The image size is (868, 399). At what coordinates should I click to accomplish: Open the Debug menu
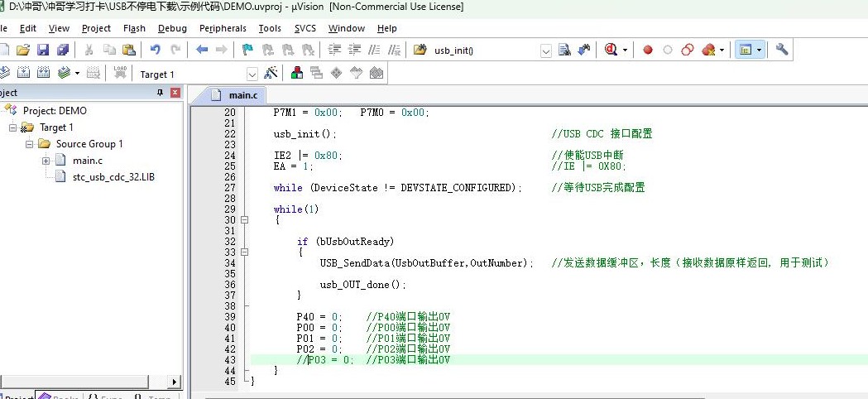172,28
